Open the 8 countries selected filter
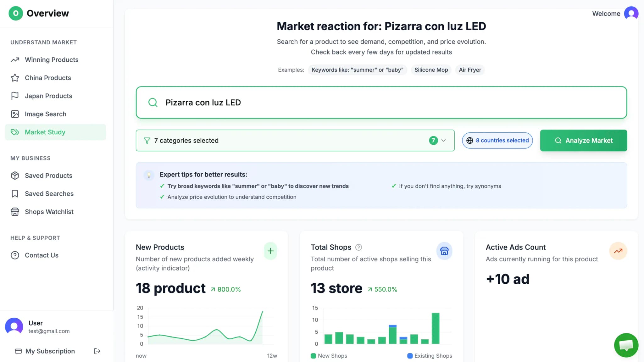 pyautogui.click(x=497, y=141)
